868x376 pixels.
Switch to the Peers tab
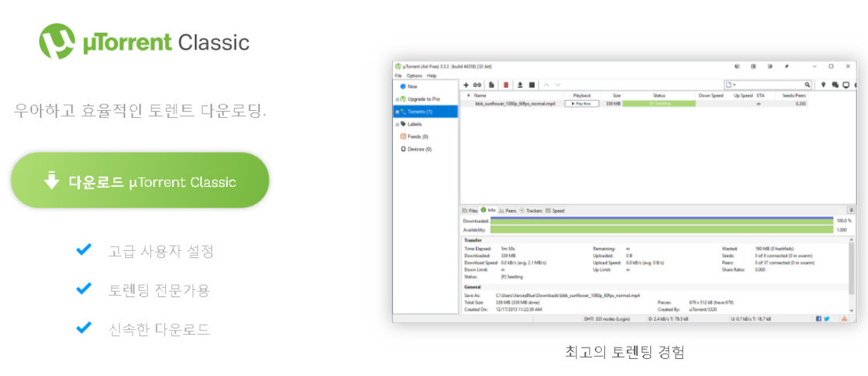tap(508, 210)
